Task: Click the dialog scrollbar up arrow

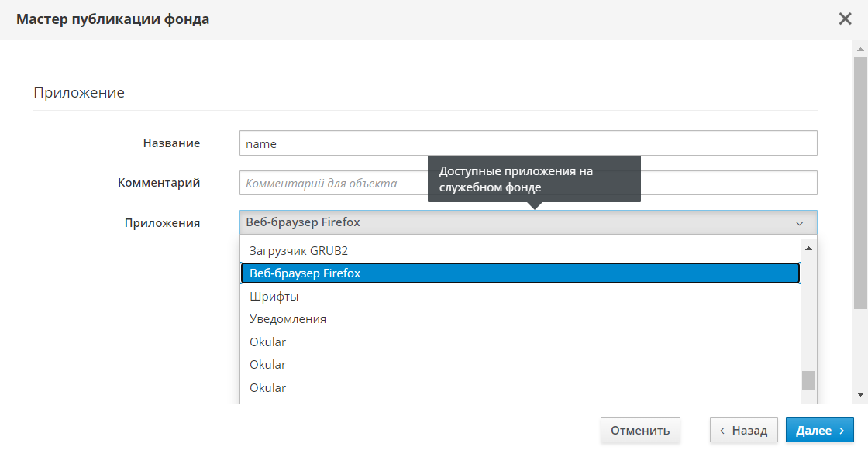Action: tap(860, 48)
